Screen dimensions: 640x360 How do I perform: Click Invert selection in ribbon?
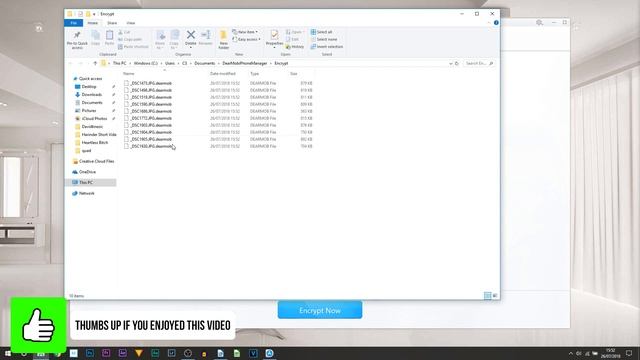pos(327,47)
